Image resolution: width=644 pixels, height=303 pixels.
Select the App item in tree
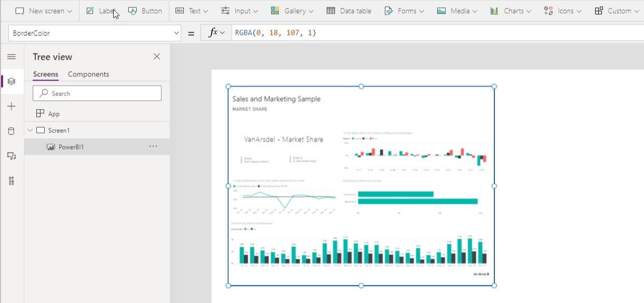click(97, 114)
